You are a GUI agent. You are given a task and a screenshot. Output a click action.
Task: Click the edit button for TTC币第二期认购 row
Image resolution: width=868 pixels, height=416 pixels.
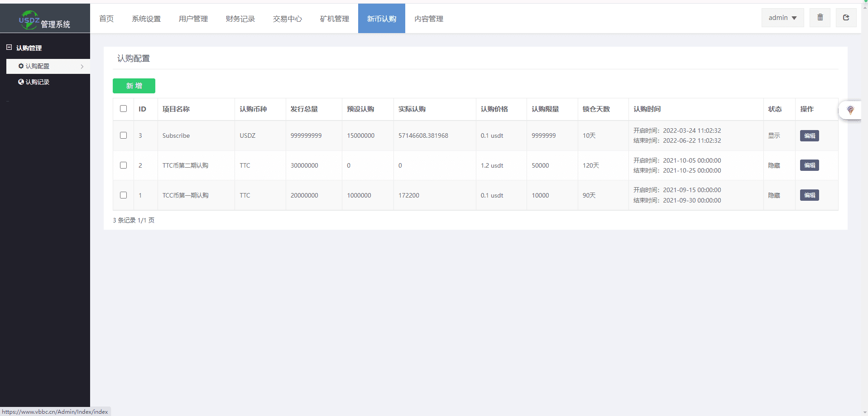coord(809,165)
